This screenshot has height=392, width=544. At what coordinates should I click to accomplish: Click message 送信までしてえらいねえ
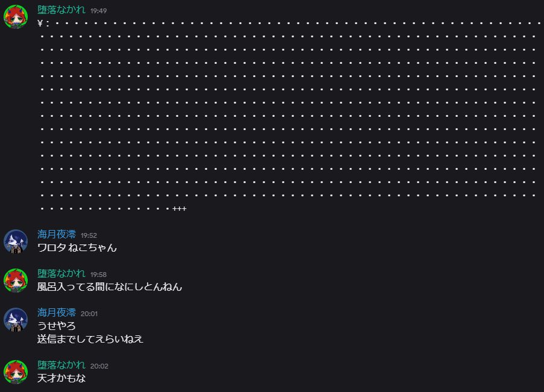point(90,339)
